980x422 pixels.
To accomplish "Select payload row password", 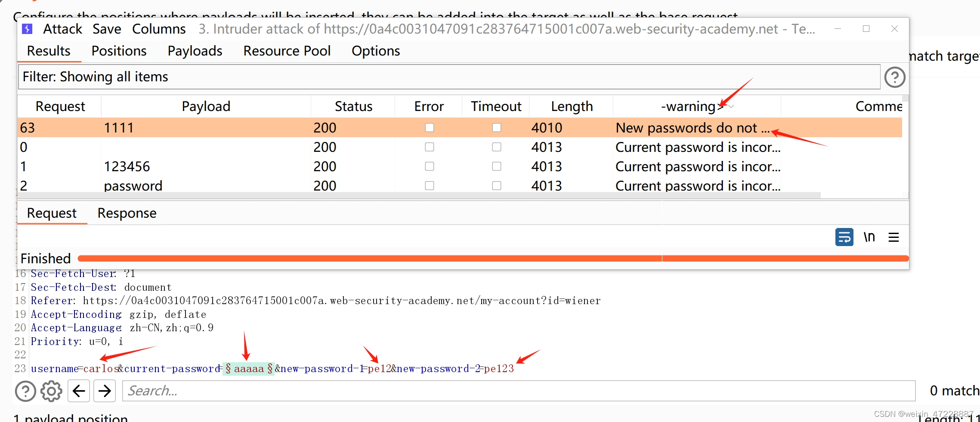I will click(460, 186).
